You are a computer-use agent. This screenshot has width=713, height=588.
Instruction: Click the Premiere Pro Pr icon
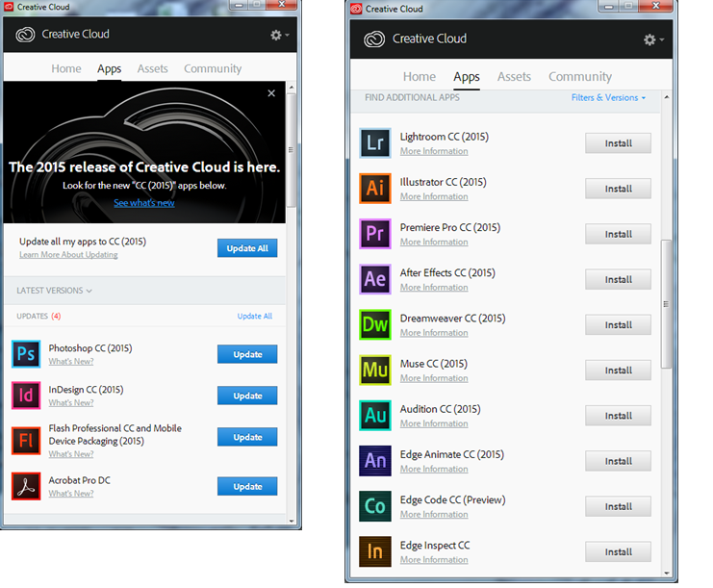[375, 234]
